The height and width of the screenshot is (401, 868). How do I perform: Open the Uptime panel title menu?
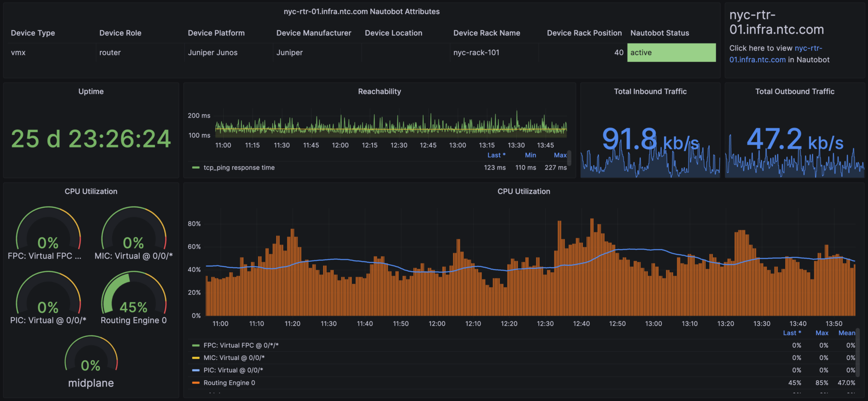tap(91, 92)
